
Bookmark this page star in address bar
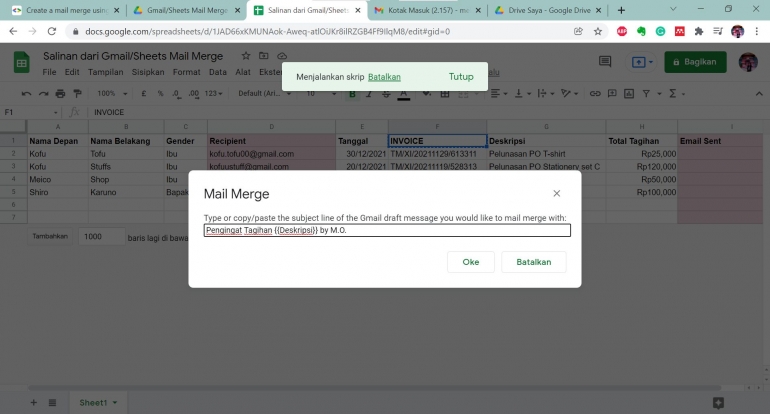click(x=598, y=31)
